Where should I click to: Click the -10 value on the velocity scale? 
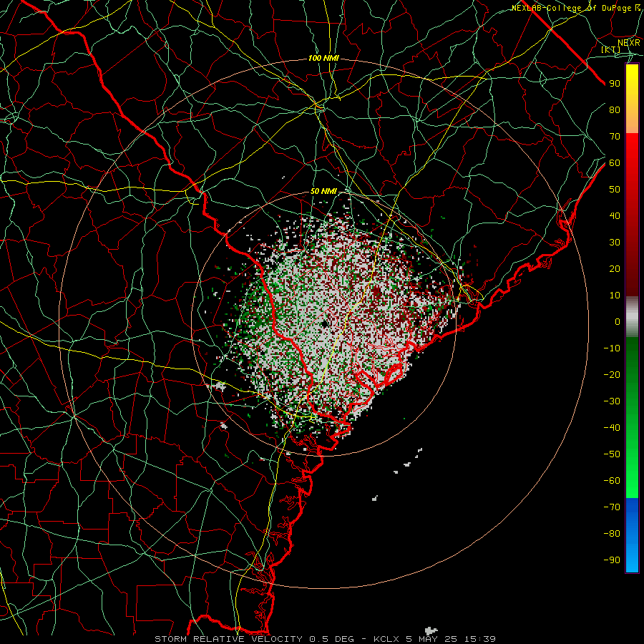pyautogui.click(x=612, y=348)
